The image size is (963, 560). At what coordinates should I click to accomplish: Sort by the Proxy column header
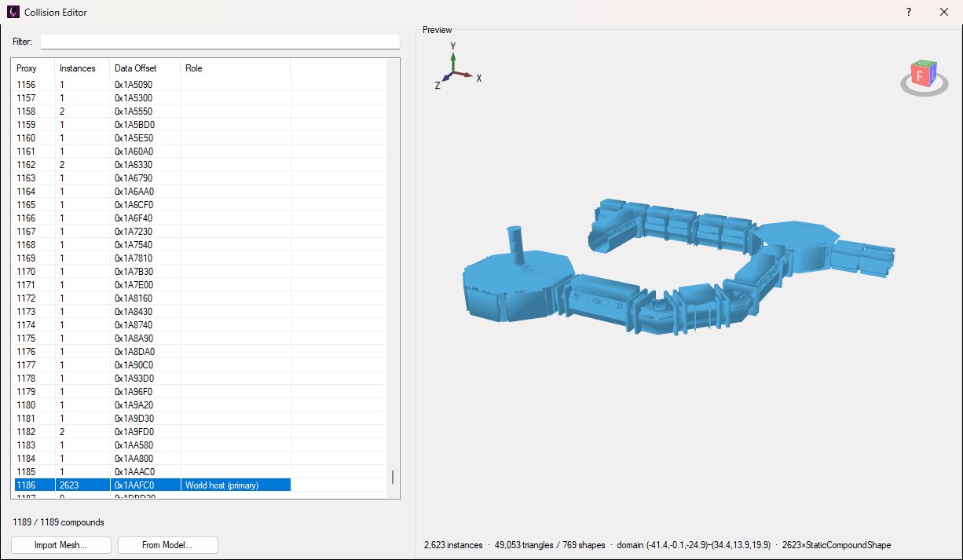[x=35, y=68]
